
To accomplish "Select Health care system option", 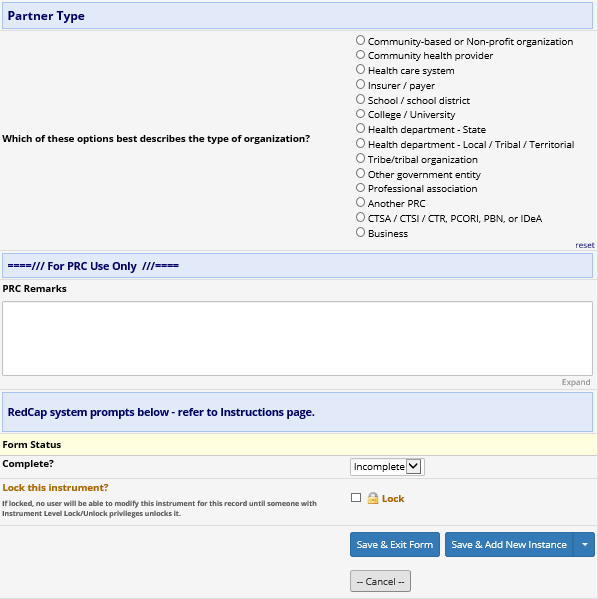I will point(360,70).
